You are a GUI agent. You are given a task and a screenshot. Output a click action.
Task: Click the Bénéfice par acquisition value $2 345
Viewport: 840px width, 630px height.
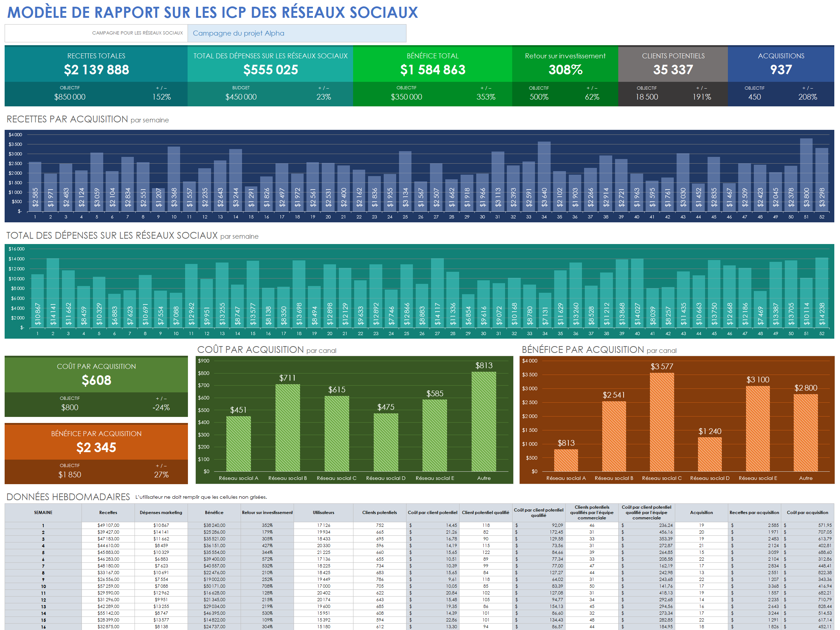96,448
